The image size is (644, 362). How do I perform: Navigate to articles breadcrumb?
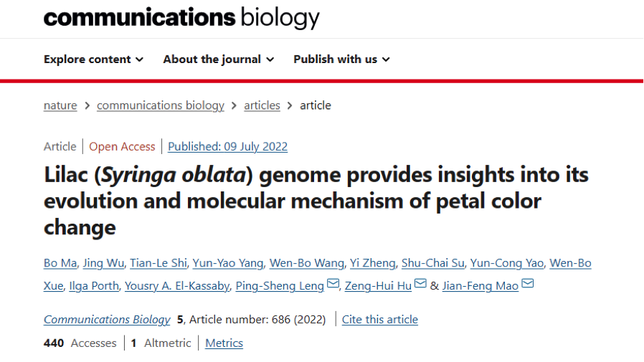[x=262, y=105]
